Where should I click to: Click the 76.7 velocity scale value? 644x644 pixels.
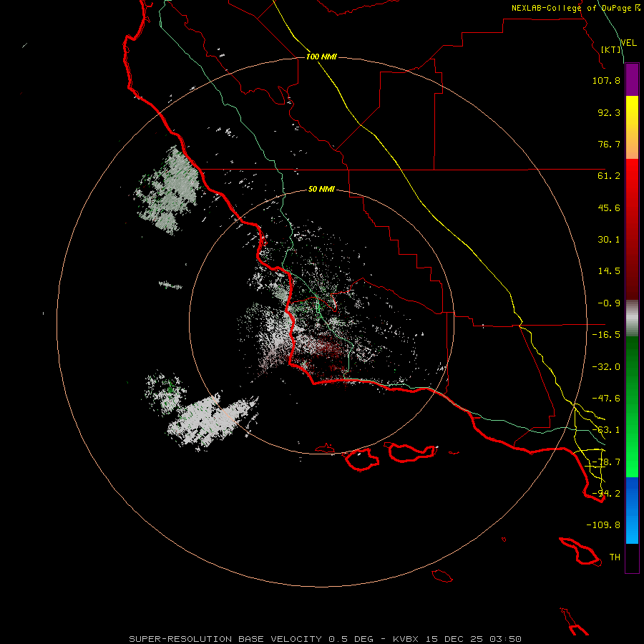tap(609, 144)
